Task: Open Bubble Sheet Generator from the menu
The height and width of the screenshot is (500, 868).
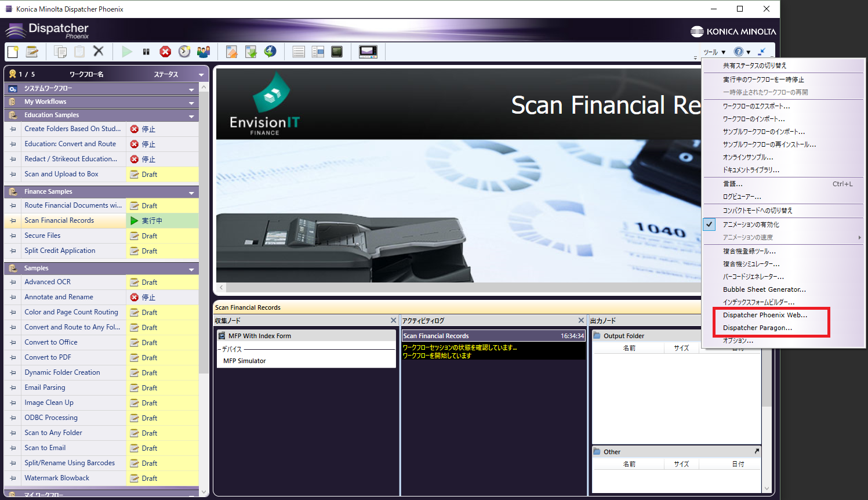Action: 783,289
